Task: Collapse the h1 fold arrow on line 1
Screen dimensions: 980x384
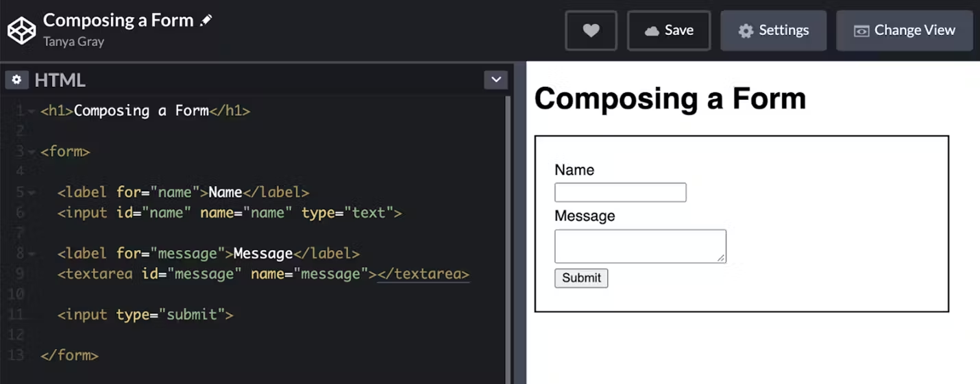Action: 32,111
